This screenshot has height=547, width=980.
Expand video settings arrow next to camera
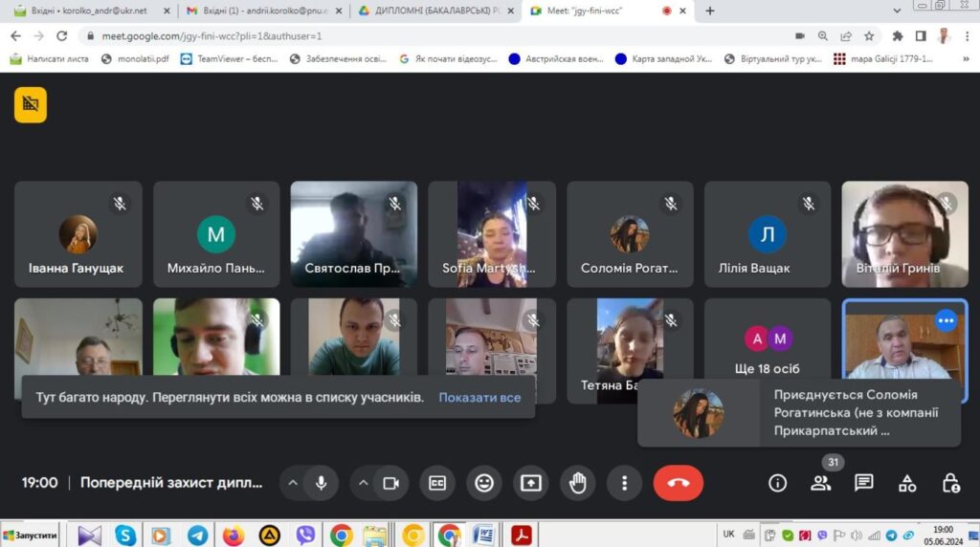[x=363, y=483]
